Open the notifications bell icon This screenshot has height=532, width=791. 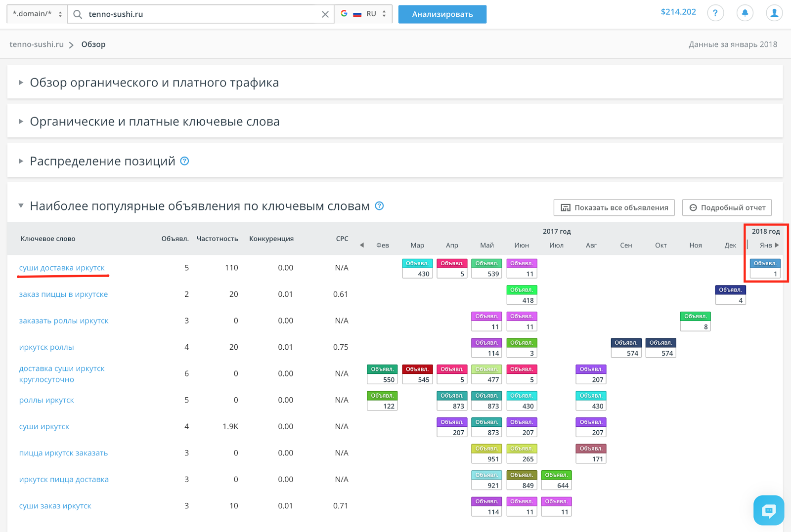[x=745, y=13]
